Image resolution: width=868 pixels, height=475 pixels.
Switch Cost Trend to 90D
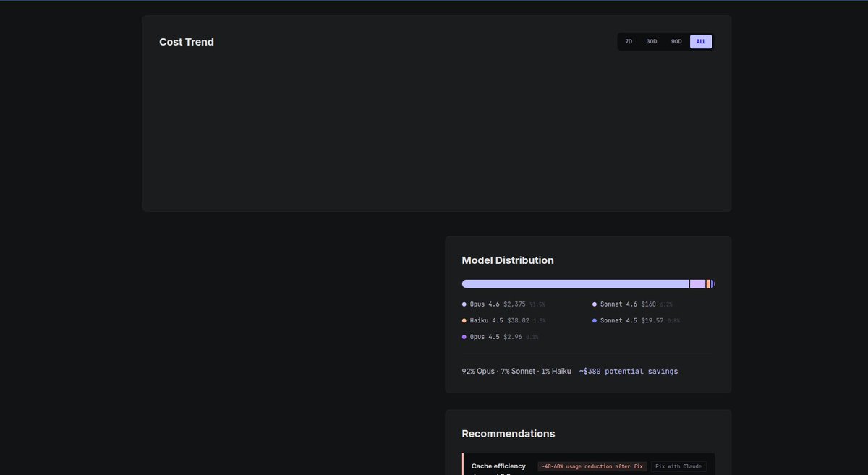pos(676,42)
